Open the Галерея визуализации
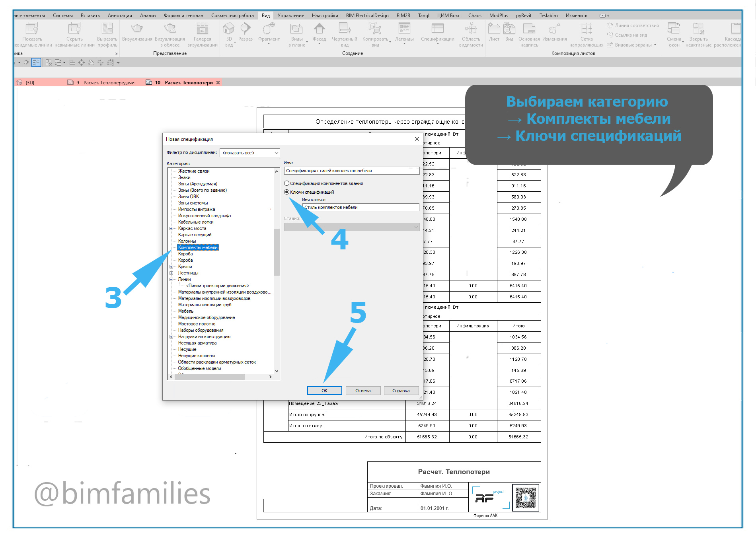 pyautogui.click(x=203, y=34)
